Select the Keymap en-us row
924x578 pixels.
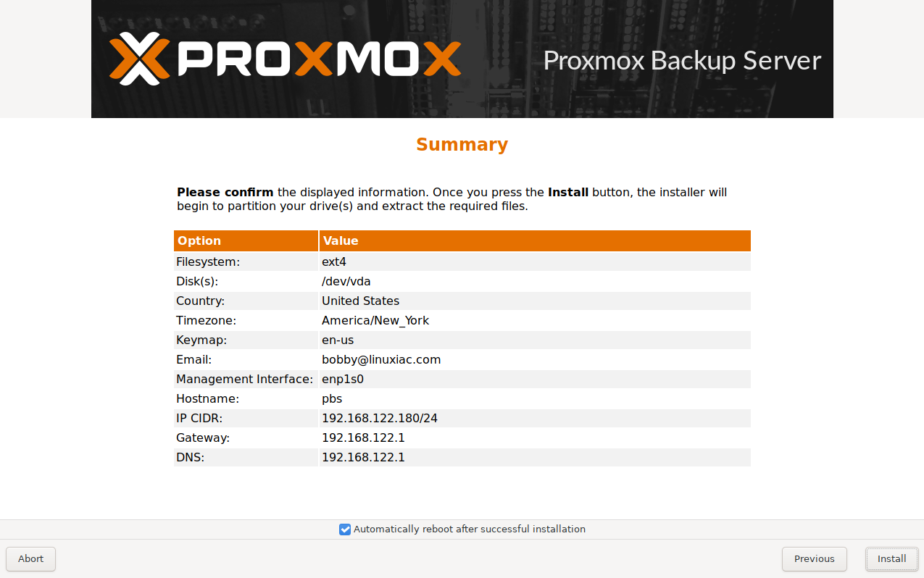pos(462,340)
